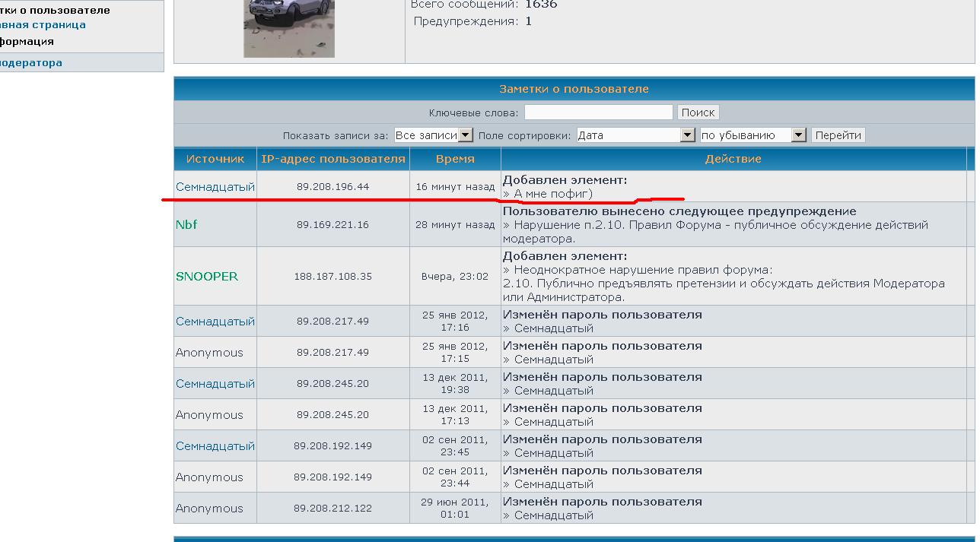The image size is (980, 542).
Task: Select the IP address 188.187.108.35
Action: 332,277
